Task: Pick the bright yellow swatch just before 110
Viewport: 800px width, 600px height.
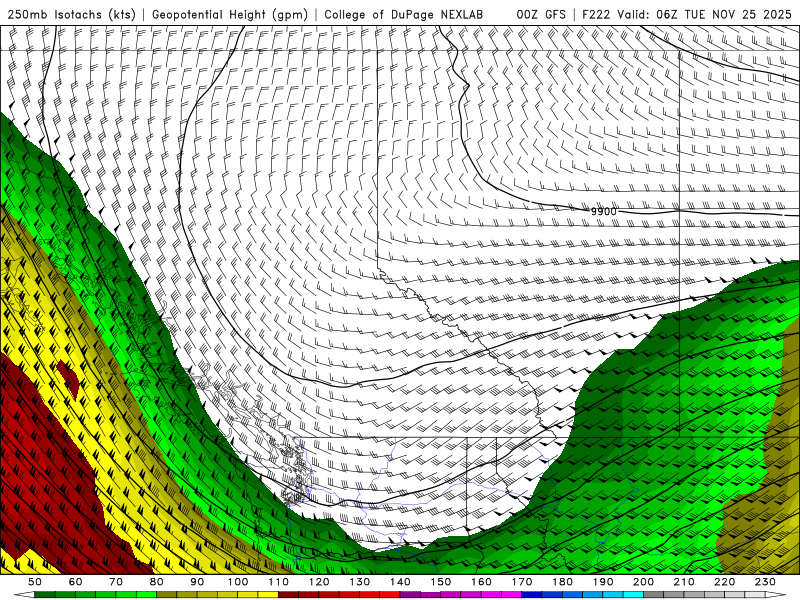Action: click(268, 595)
